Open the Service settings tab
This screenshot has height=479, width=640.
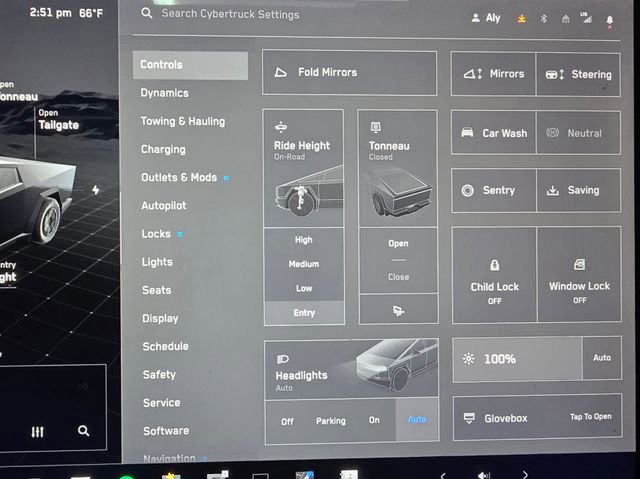pos(162,403)
